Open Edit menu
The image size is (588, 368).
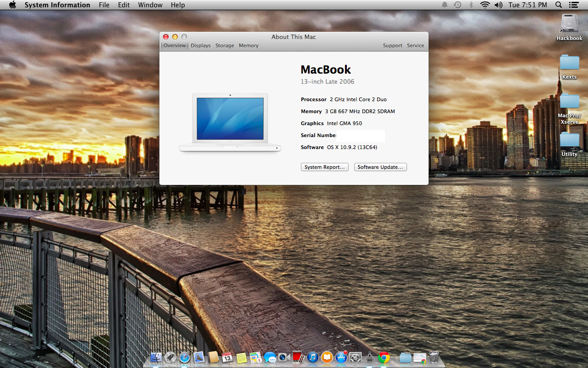pyautogui.click(x=124, y=5)
